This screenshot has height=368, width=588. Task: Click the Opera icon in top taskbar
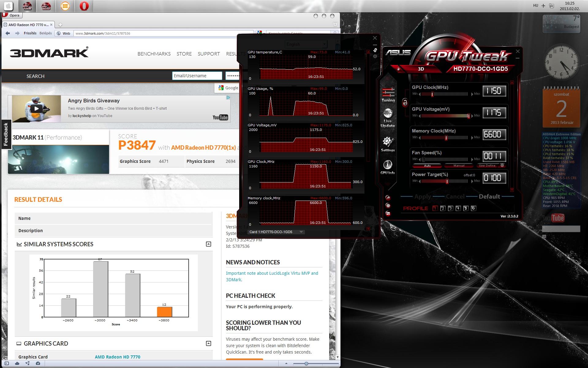pyautogui.click(x=84, y=6)
